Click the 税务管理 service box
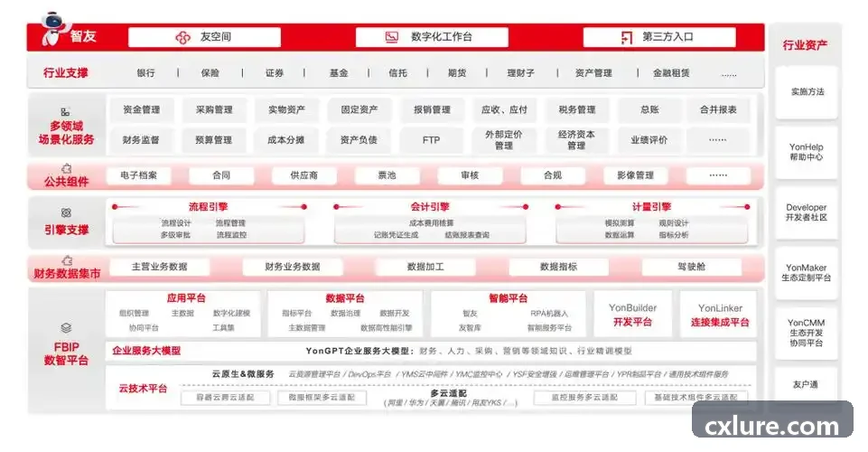This screenshot has width=868, height=452. tap(577, 109)
